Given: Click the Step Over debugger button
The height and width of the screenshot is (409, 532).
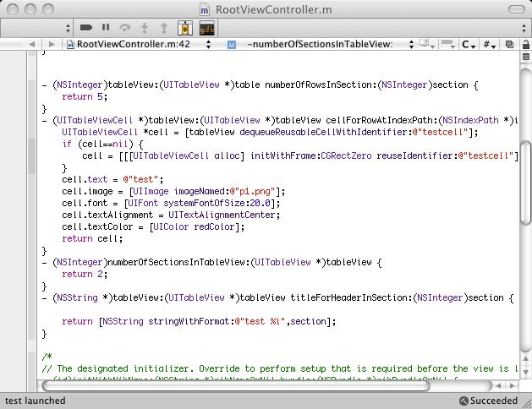Looking at the screenshot, I should point(125,27).
